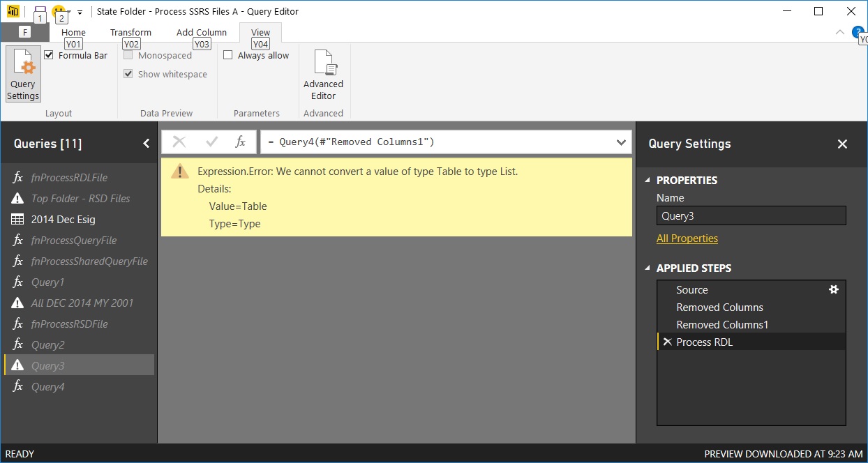Click the Expression.Error message text
Screen dimensions: 868x463
click(358, 171)
